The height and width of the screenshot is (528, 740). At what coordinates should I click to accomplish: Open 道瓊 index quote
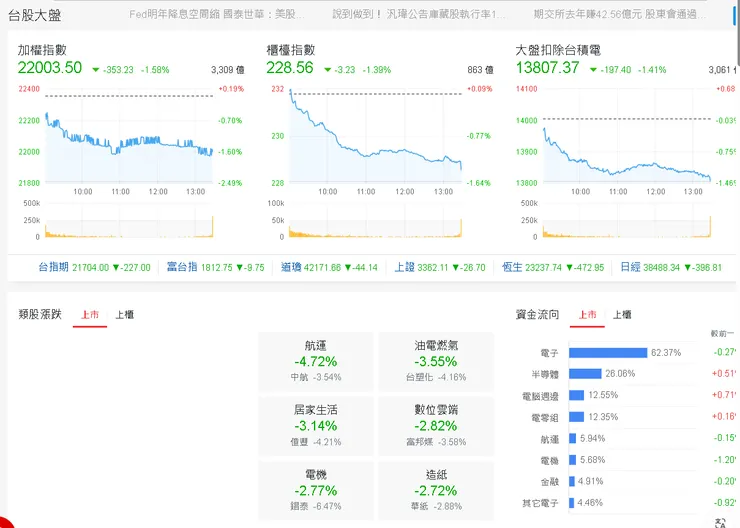[329, 268]
